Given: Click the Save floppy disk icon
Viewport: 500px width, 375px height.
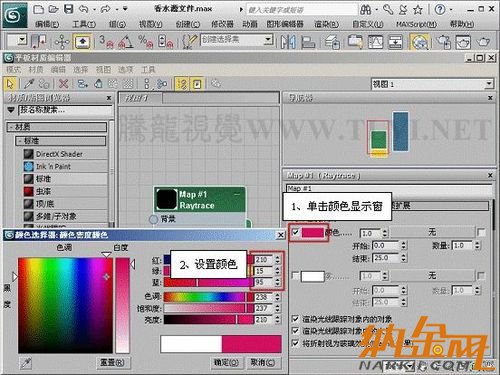Looking at the screenshot, I should coord(68,9).
